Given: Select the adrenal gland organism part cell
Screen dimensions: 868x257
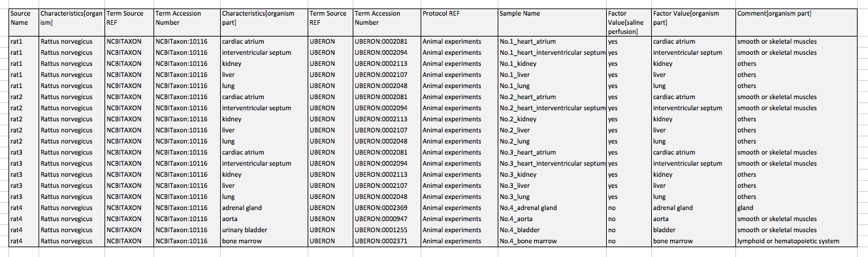Looking at the screenshot, I should (x=263, y=208).
